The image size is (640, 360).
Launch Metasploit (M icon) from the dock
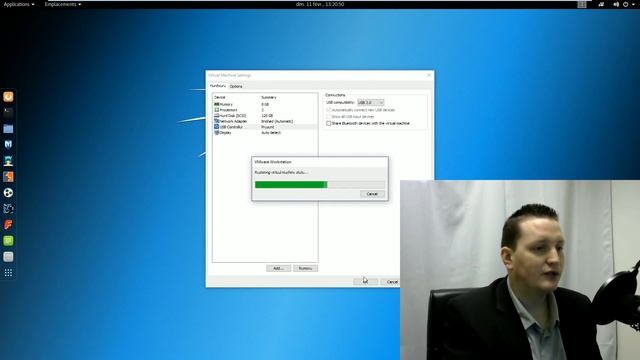[x=8, y=144]
